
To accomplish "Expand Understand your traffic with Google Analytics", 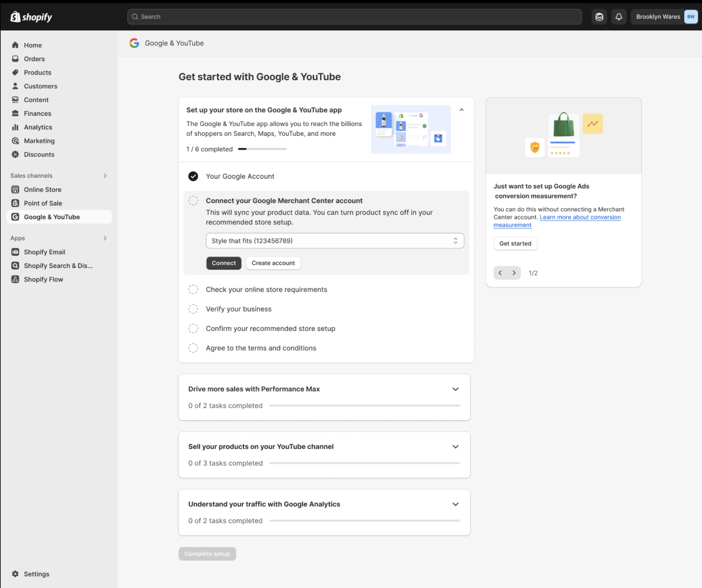I will [455, 504].
